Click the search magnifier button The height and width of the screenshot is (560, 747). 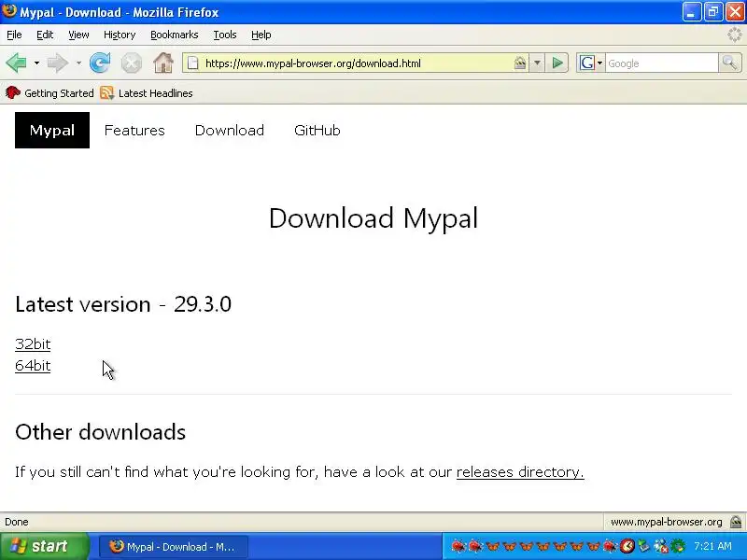[729, 63]
